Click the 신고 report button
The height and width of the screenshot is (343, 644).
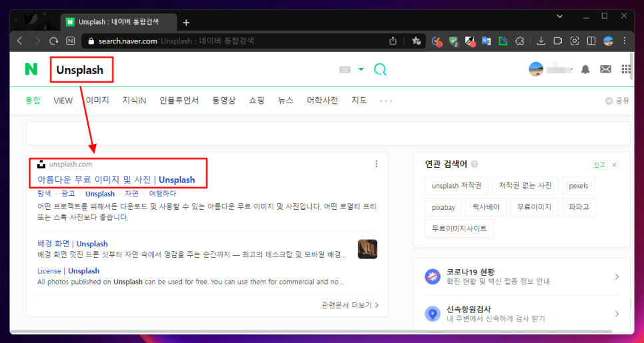point(599,165)
